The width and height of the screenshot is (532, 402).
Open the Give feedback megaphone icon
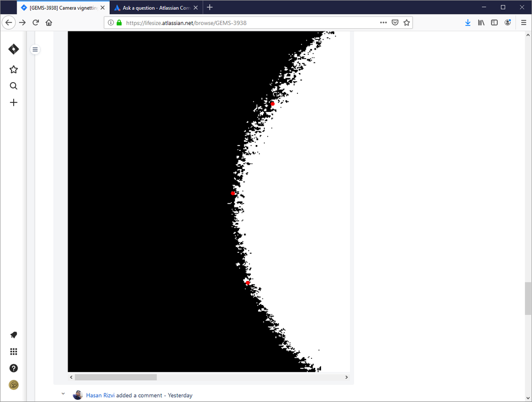tap(13, 335)
